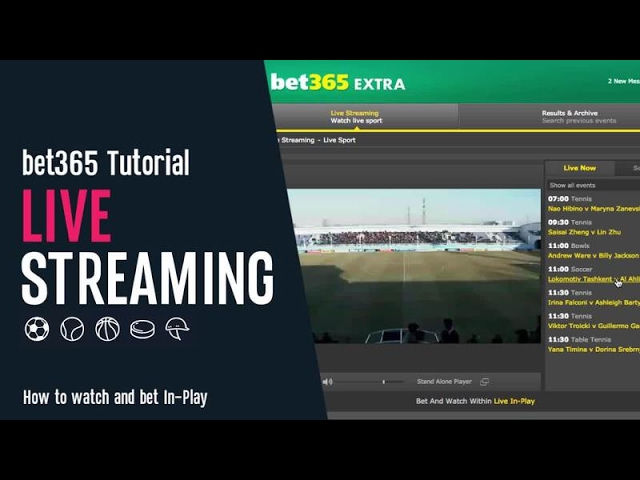Open the Lokomotiv Tashkent soccer match
Viewport: 640px width, 480px height.
click(594, 279)
